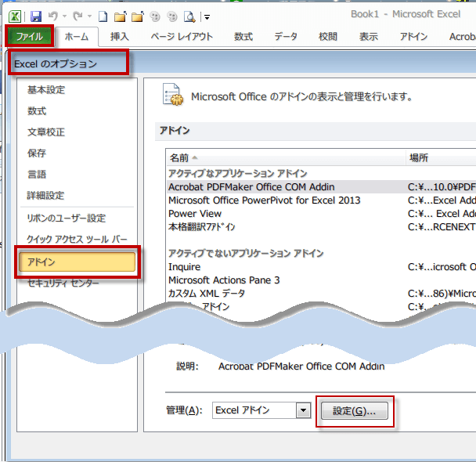Select 詳細設定 category
476x462 pixels.
pyautogui.click(x=45, y=195)
